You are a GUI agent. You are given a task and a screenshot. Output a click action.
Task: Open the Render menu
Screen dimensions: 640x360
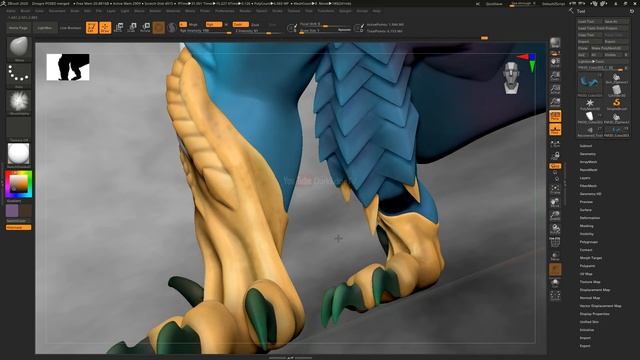[x=245, y=11]
